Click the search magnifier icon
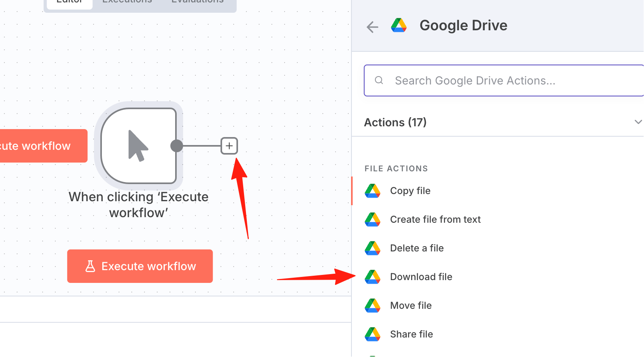Viewport: 644px width, 357px height. (379, 80)
